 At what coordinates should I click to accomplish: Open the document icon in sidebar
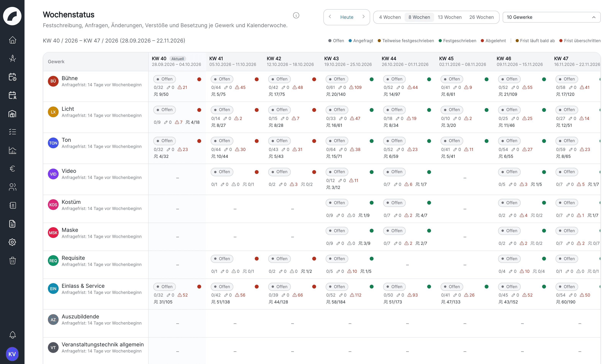click(x=12, y=224)
